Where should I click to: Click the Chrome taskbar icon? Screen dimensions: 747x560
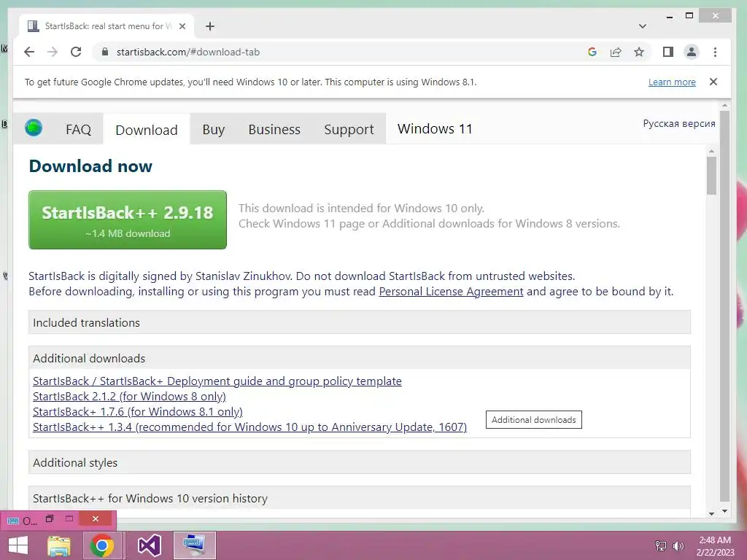click(102, 545)
